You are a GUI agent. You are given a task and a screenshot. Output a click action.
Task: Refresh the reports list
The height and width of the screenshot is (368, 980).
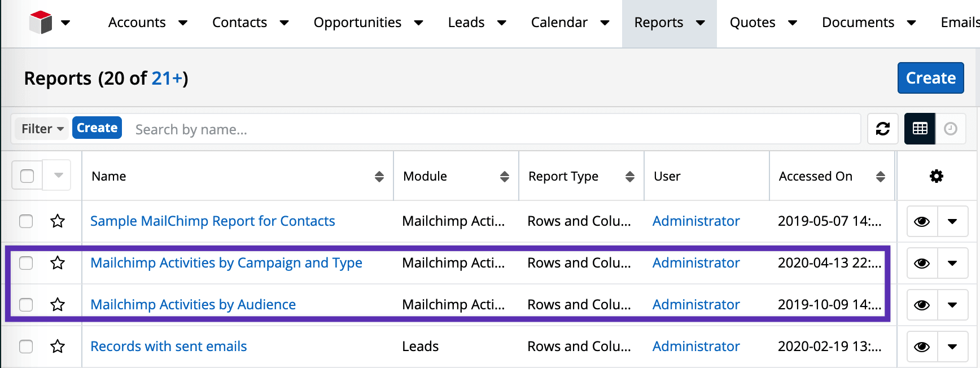pyautogui.click(x=883, y=129)
